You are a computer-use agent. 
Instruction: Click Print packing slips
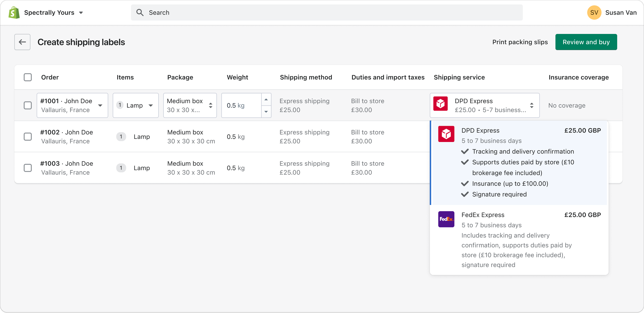(520, 42)
